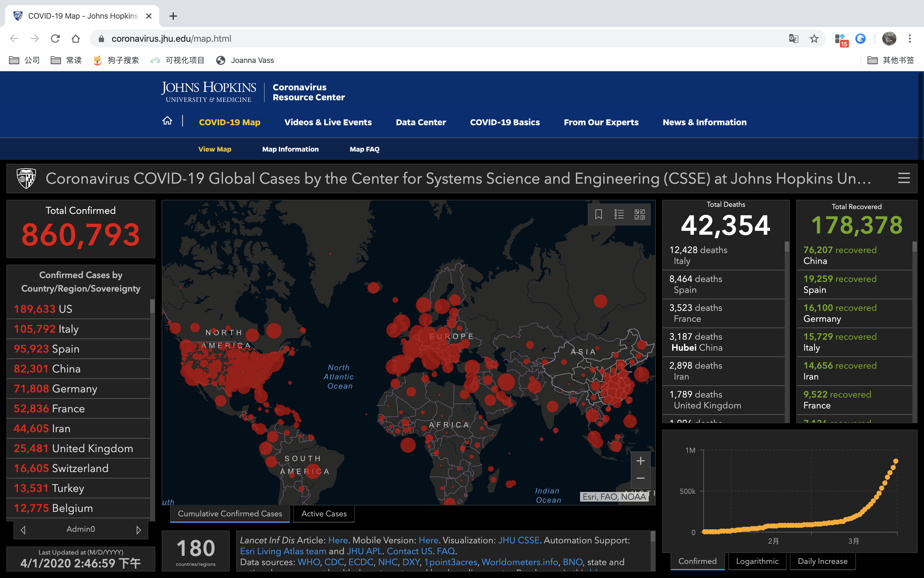Click the blue circular extension icon
924x578 pixels.
tap(860, 39)
